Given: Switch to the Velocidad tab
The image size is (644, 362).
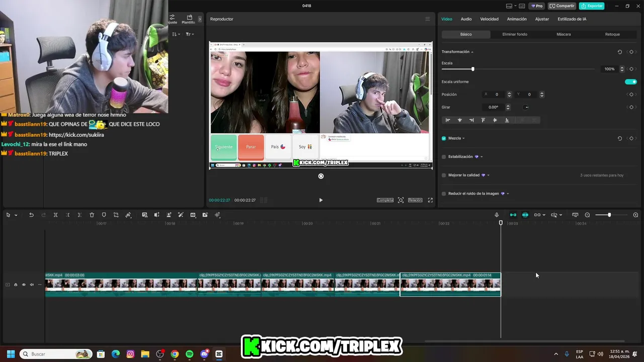Looking at the screenshot, I should point(489,19).
